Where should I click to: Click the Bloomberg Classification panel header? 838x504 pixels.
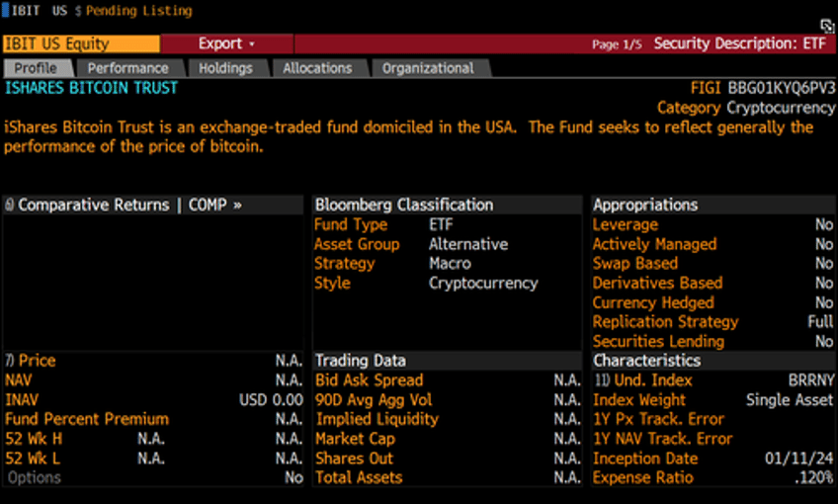pyautogui.click(x=404, y=205)
